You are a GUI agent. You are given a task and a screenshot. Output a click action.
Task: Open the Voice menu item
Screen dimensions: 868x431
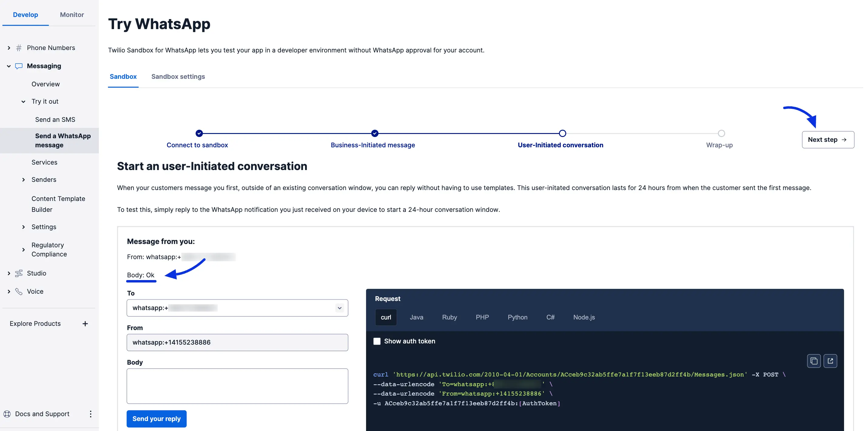(35, 292)
